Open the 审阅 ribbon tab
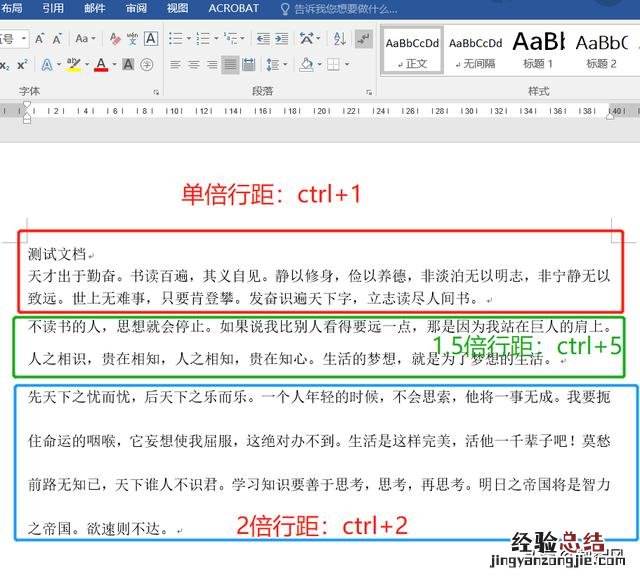Viewport: 640px width, 579px height. pos(136,8)
